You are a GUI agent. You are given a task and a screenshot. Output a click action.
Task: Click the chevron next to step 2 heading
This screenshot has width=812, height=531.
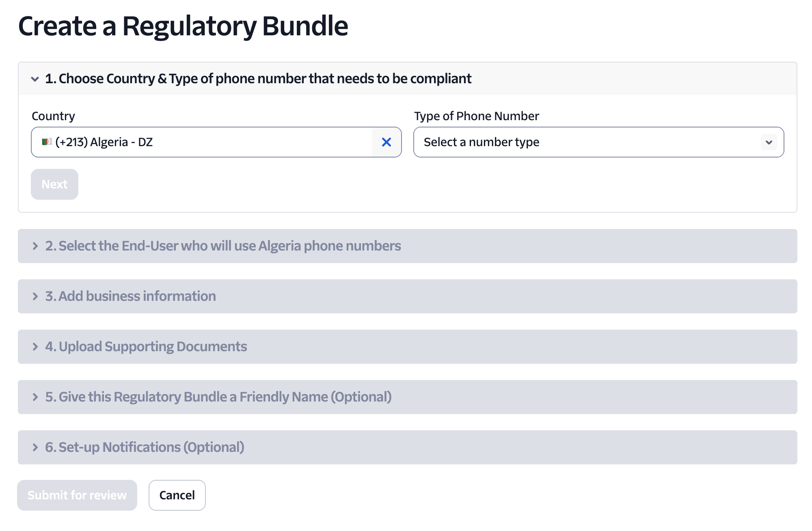(x=35, y=246)
